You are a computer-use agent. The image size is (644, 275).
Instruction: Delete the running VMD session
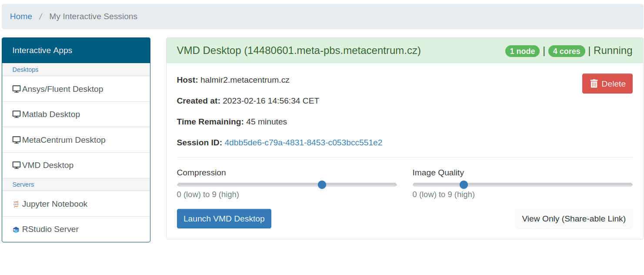tap(607, 84)
